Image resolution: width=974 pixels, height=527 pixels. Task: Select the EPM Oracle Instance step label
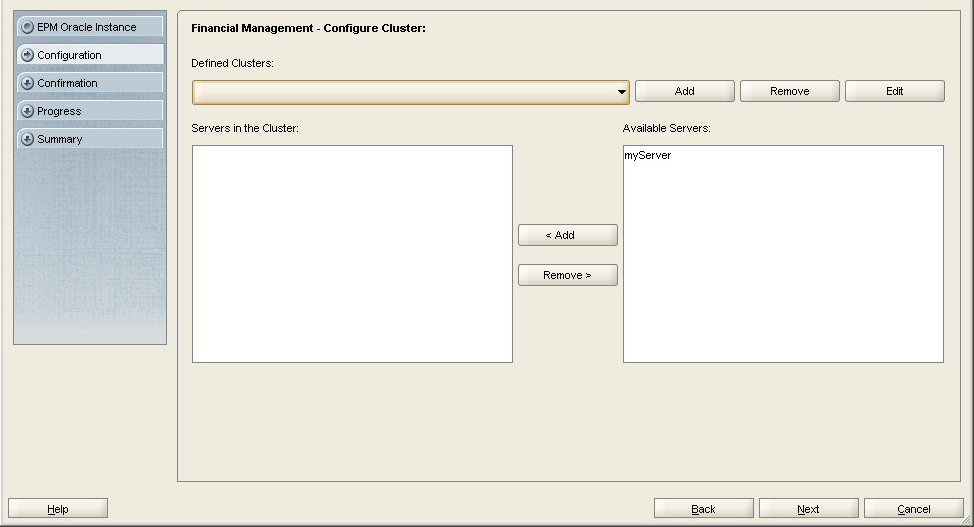pos(86,27)
